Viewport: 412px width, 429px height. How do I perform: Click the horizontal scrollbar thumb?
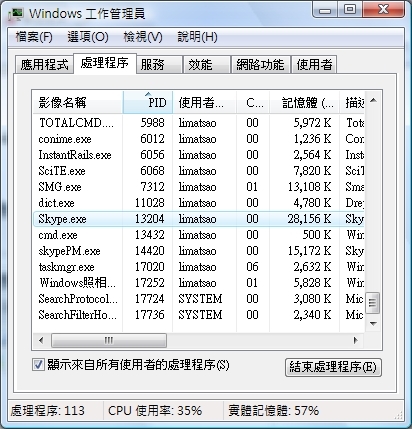point(109,340)
